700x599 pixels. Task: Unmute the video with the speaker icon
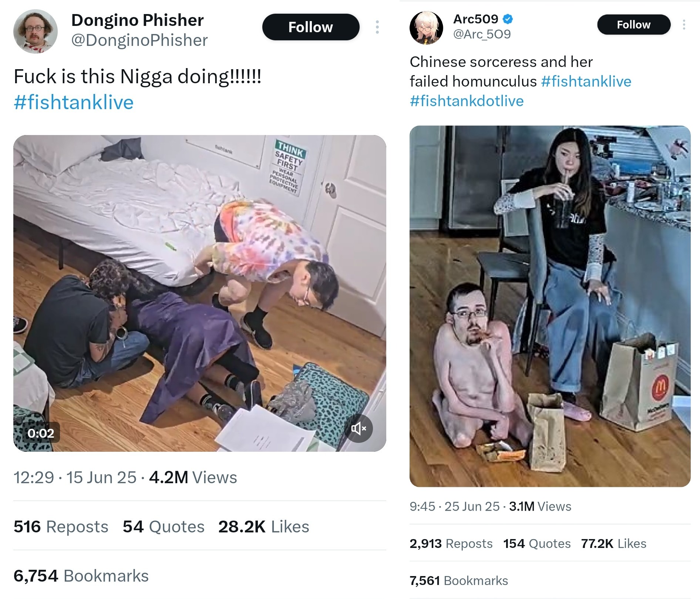359,428
